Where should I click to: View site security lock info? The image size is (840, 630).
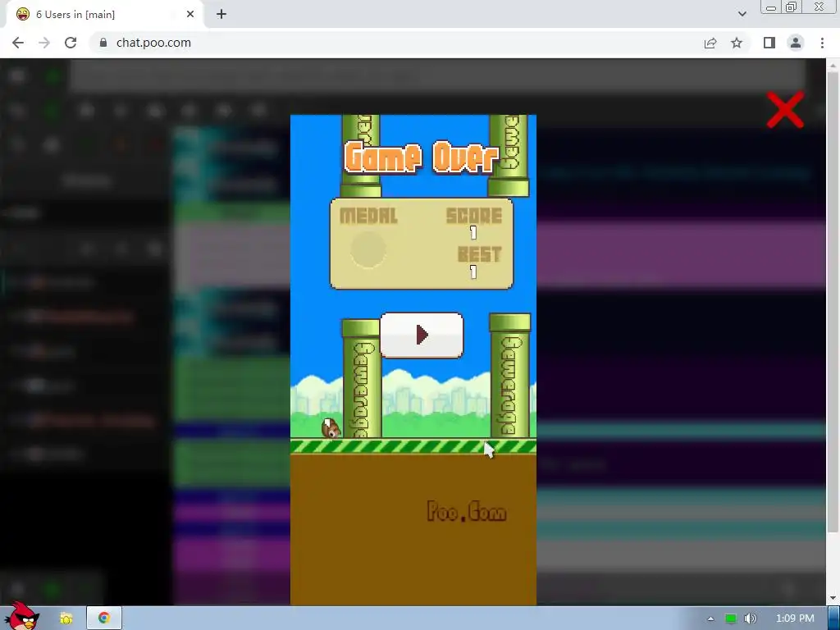click(x=103, y=43)
